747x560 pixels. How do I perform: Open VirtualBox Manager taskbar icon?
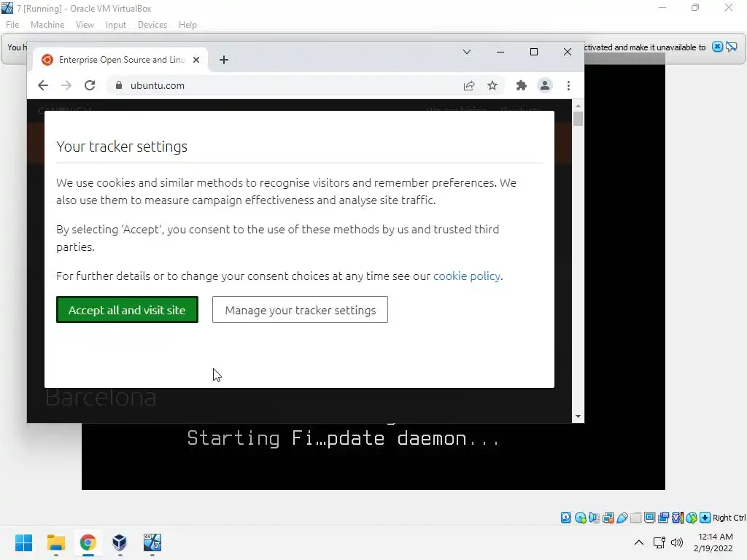120,542
